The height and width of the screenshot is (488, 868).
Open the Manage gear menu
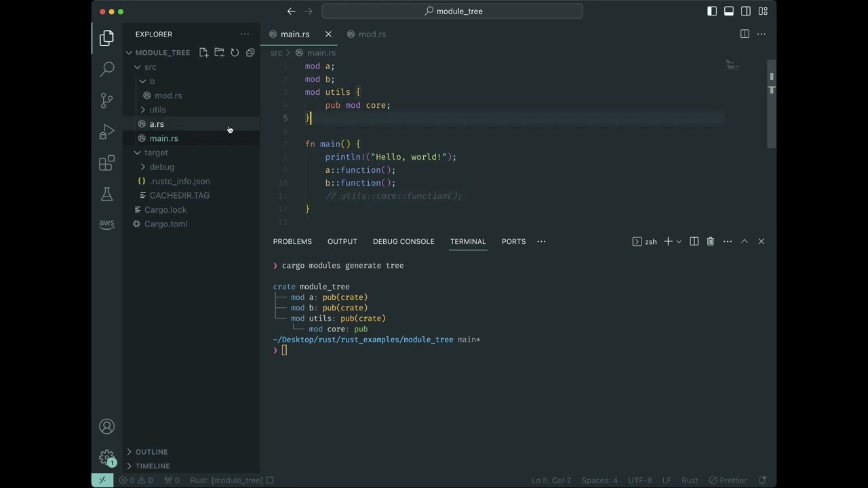[x=106, y=457]
